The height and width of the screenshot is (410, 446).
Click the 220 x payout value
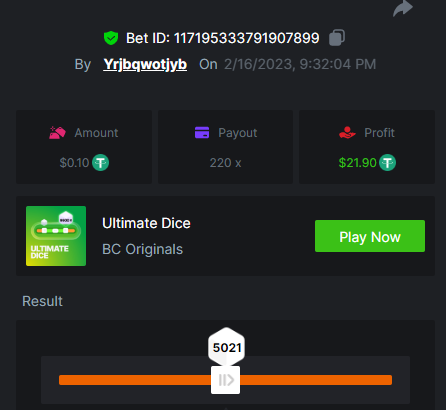coord(225,163)
